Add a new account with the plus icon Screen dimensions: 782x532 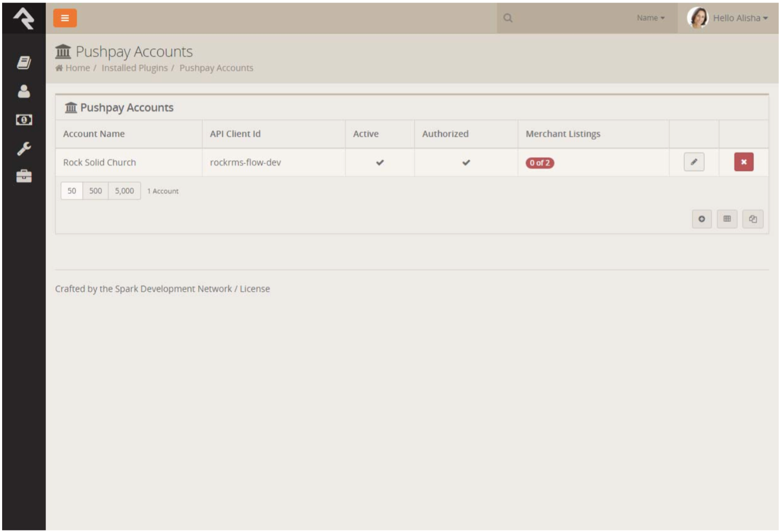701,219
